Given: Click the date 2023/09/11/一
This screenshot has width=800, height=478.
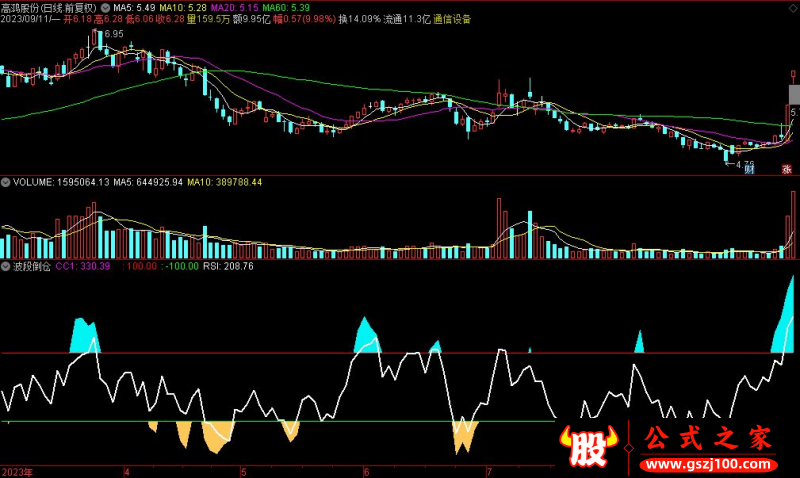Looking at the screenshot, I should point(30,19).
